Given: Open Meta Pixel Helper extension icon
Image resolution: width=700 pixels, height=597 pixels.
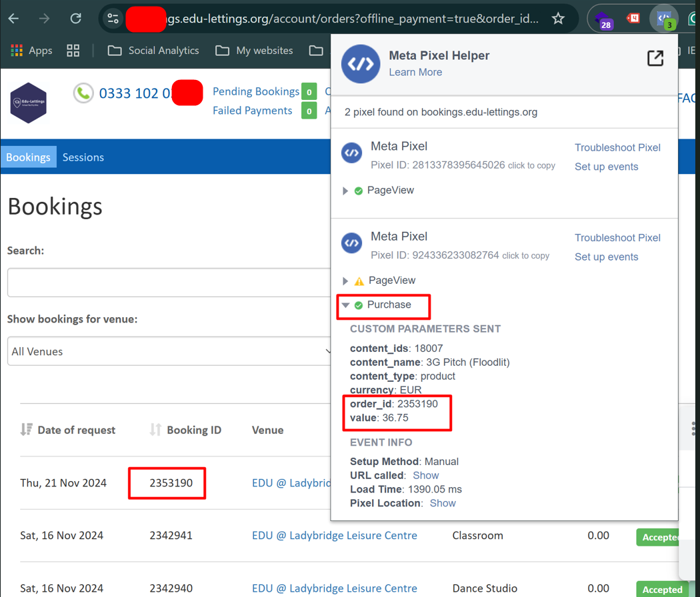Looking at the screenshot, I should coord(663,19).
